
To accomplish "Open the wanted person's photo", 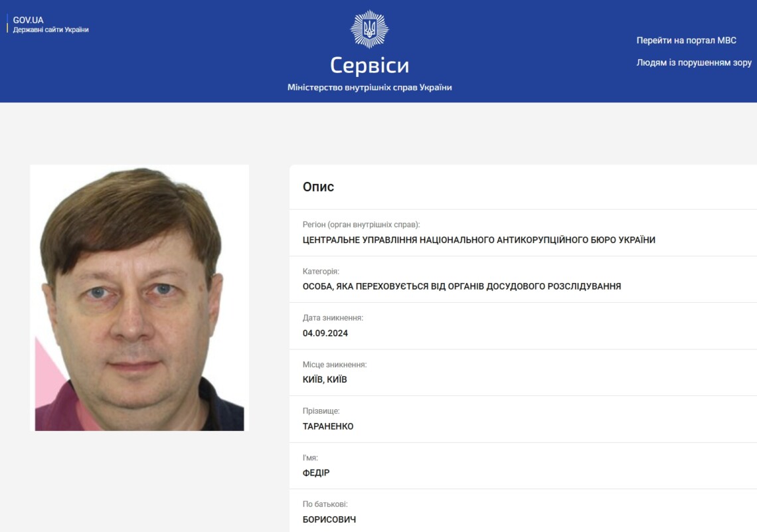I will 139,298.
